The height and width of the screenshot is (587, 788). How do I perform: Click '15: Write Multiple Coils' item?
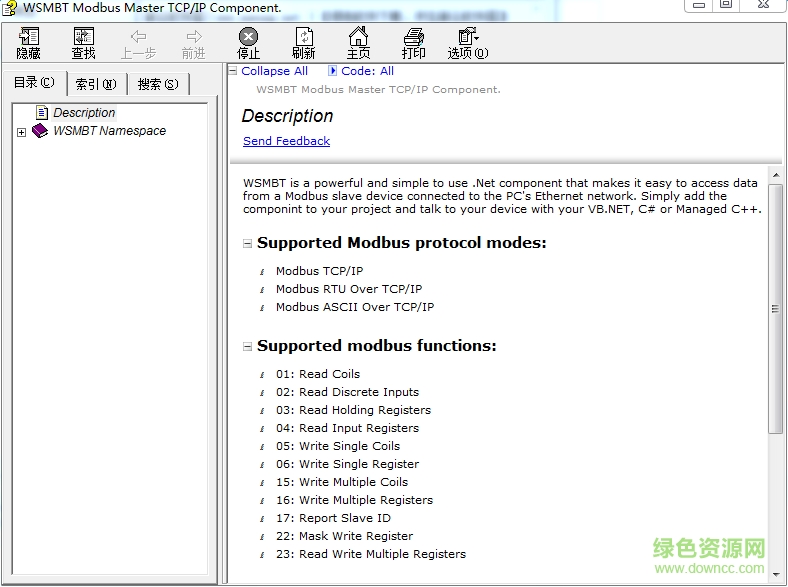[x=342, y=482]
